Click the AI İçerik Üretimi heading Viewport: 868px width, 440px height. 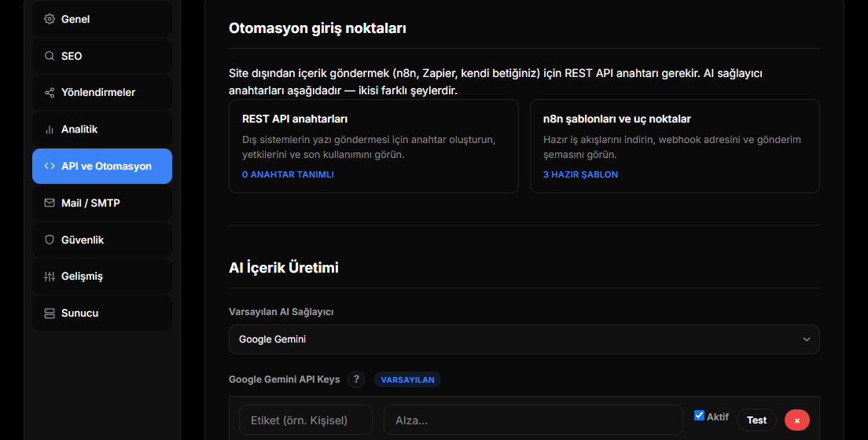pos(283,268)
